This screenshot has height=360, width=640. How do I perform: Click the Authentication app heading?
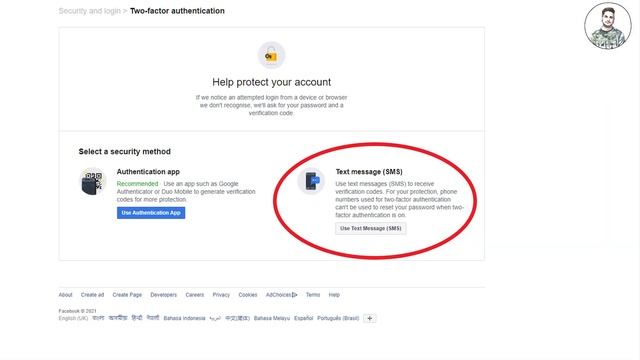pyautogui.click(x=148, y=172)
